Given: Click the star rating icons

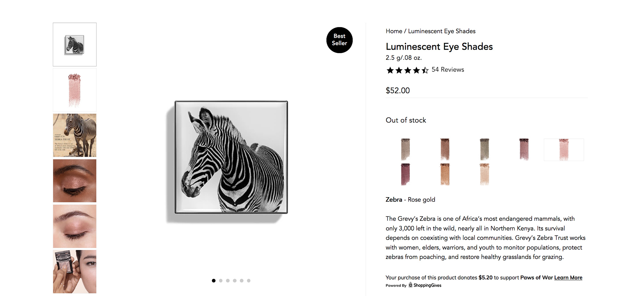Looking at the screenshot, I should (407, 70).
